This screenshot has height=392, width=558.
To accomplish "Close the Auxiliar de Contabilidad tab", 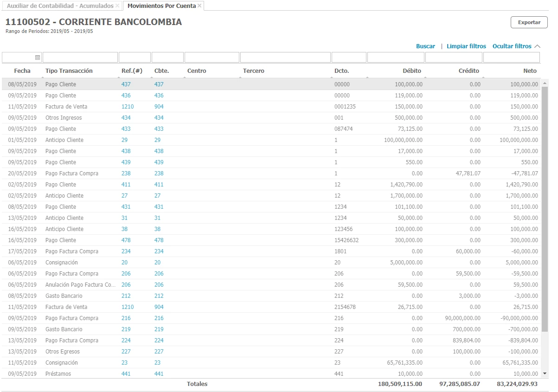I will [x=117, y=6].
